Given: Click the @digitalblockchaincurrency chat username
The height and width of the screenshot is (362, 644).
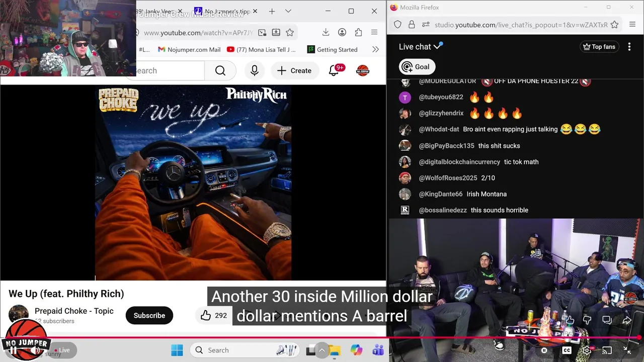Looking at the screenshot, I should click(x=459, y=162).
